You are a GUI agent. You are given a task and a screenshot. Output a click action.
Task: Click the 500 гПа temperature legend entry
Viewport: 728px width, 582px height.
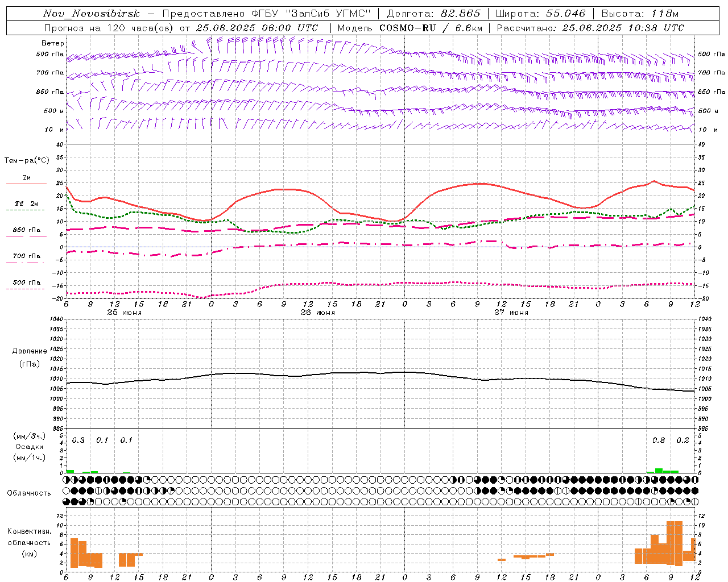(26, 282)
